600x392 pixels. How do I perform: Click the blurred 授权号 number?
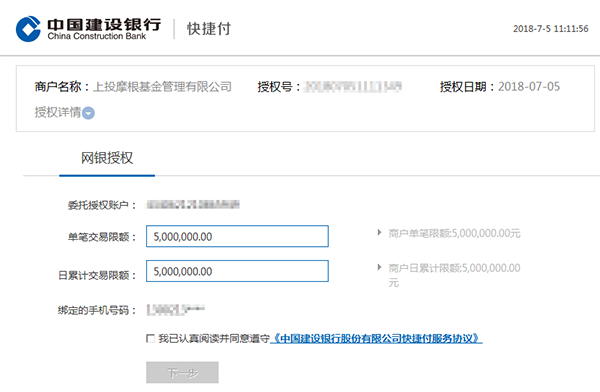[352, 87]
